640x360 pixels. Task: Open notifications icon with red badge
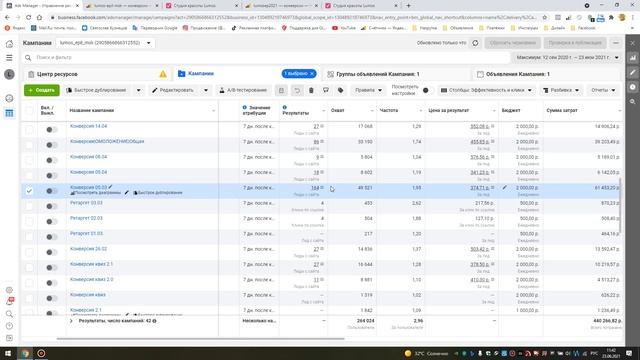[x=9, y=301]
